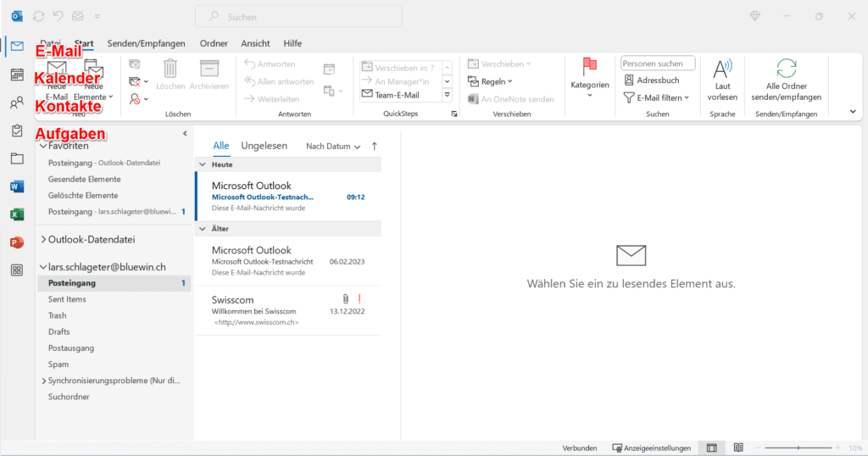The width and height of the screenshot is (868, 456).
Task: Open the Senden/Empfangen ribbon tab
Action: click(x=146, y=43)
